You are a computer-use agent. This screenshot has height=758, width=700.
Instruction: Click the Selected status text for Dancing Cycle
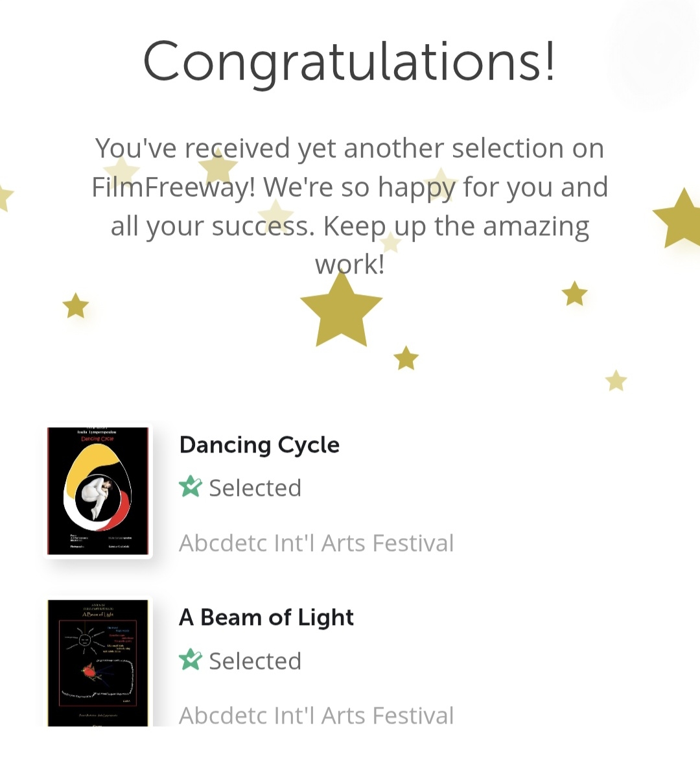coord(255,488)
